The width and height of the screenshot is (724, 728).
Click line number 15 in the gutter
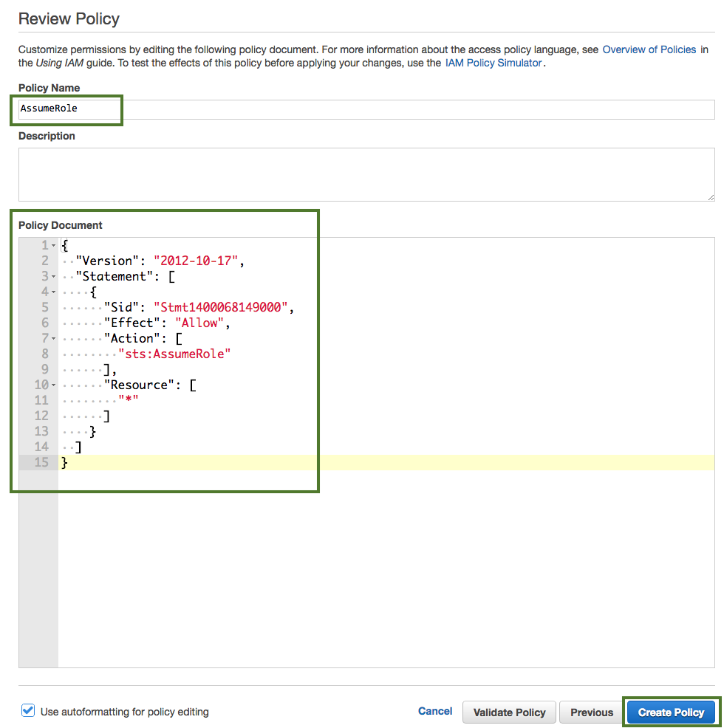click(x=41, y=462)
